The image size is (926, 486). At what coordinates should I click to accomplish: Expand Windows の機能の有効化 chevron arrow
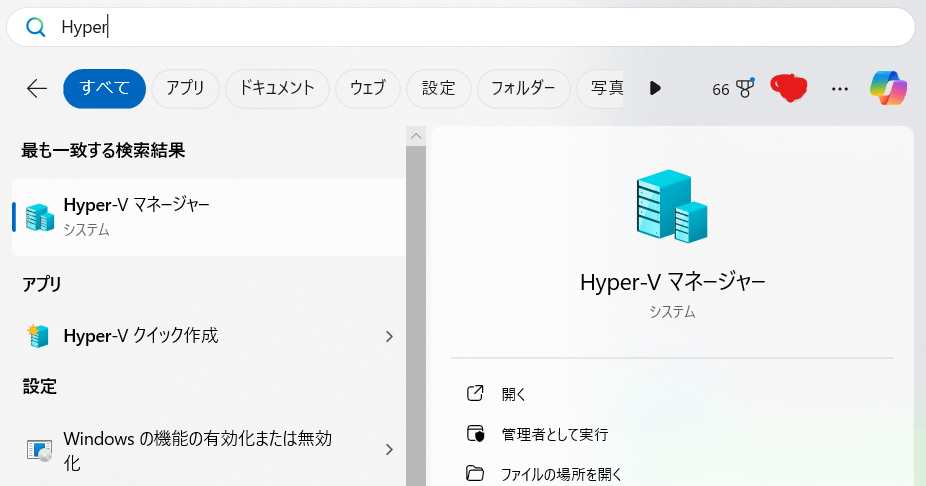[x=389, y=450]
